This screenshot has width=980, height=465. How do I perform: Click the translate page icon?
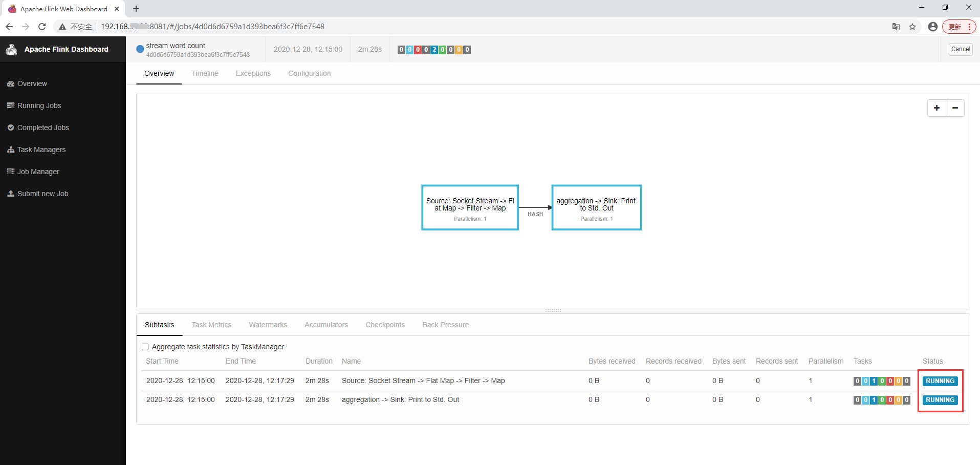(x=896, y=27)
